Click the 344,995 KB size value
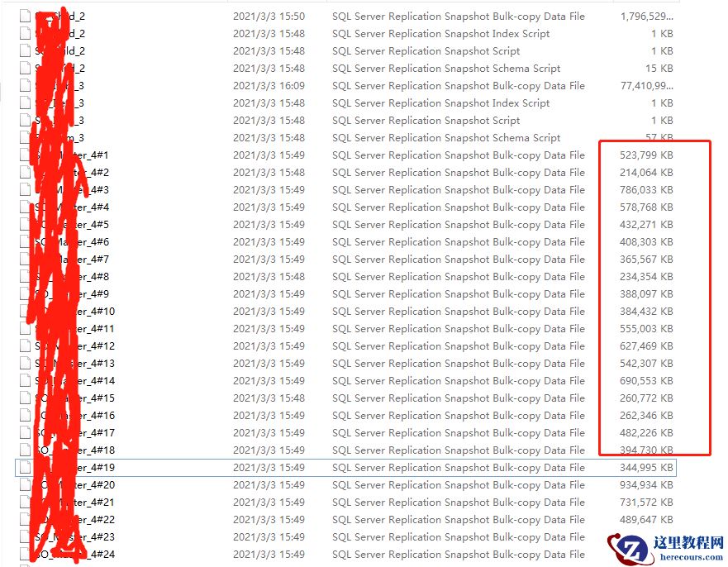728x567 pixels. click(x=646, y=468)
